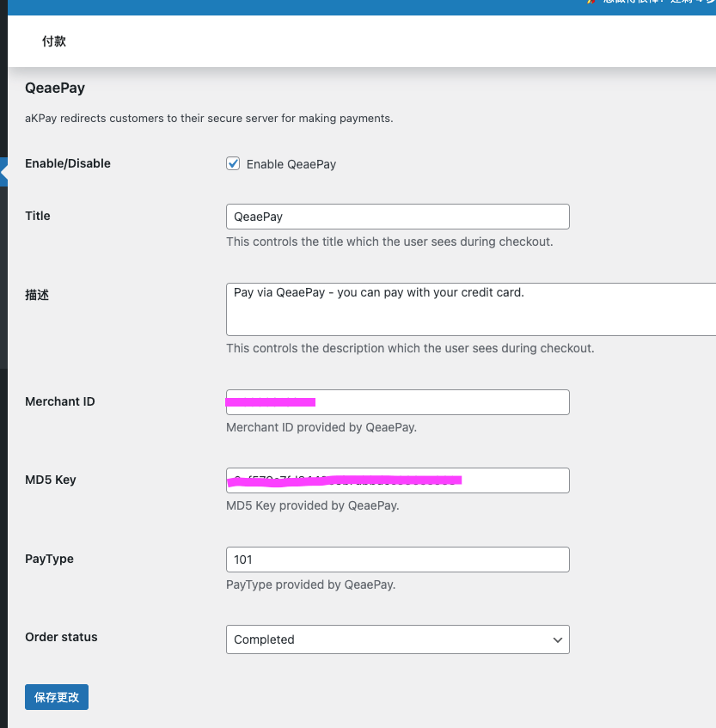Toggle the Enable QeaePay checkbox

tap(233, 163)
